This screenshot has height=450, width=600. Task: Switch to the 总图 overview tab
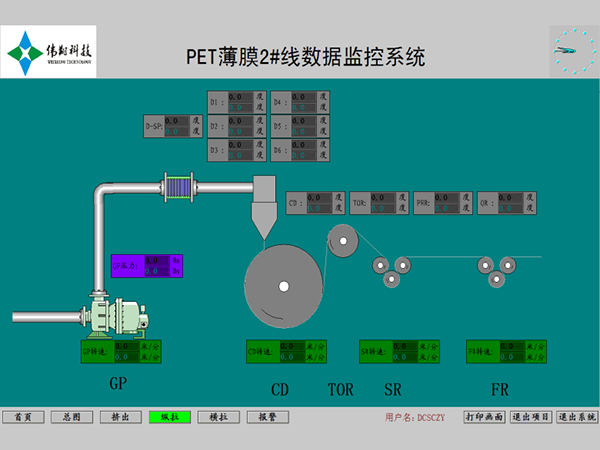[72, 416]
